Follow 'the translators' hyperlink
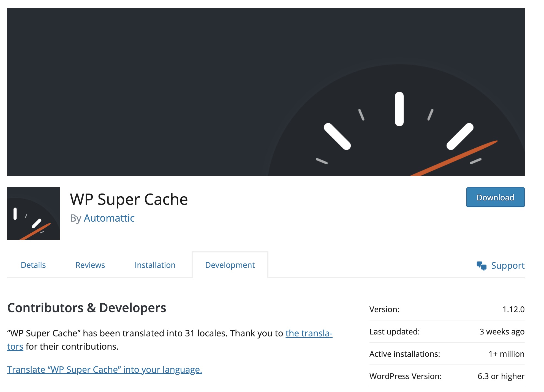The width and height of the screenshot is (544, 392). (309, 333)
